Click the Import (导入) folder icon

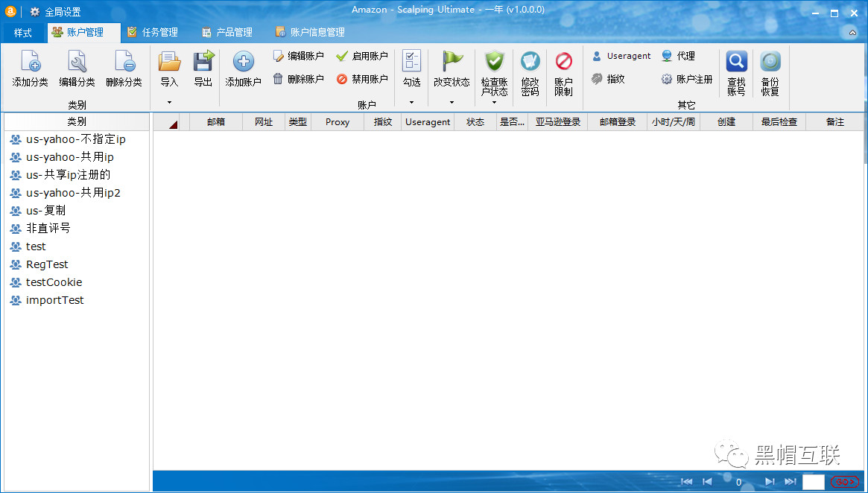[169, 61]
